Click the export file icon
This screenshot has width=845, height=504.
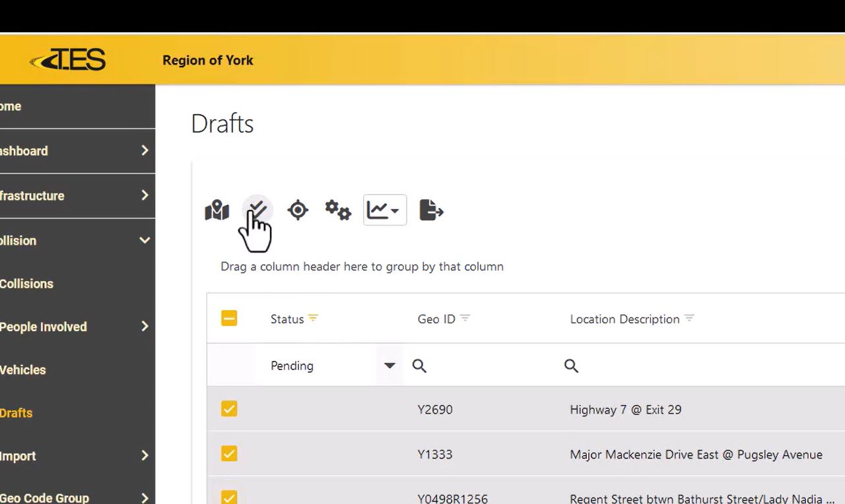pyautogui.click(x=431, y=210)
